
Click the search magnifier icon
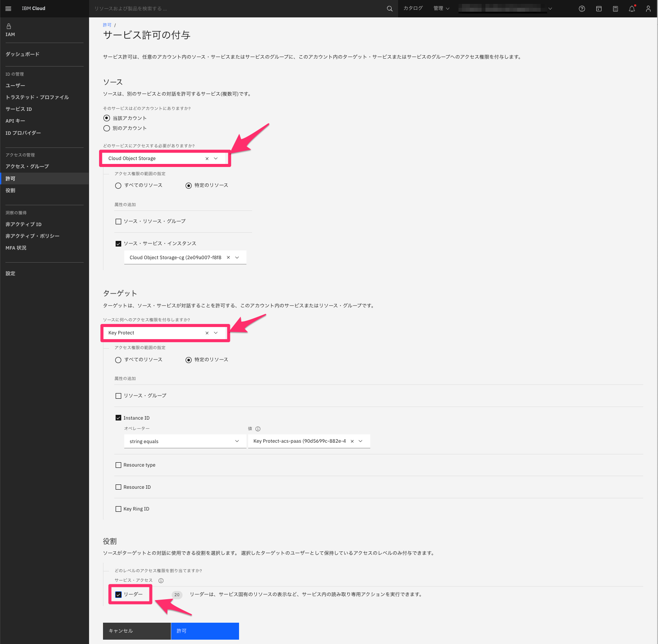click(x=389, y=9)
